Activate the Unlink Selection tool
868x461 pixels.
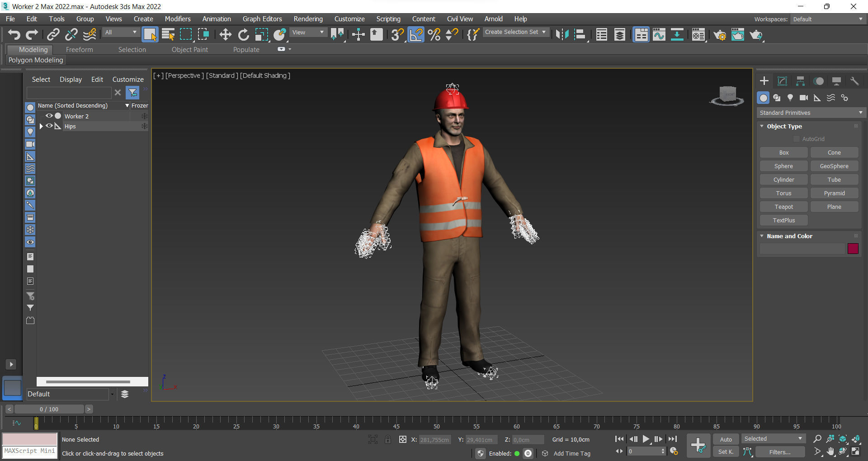[x=71, y=35]
